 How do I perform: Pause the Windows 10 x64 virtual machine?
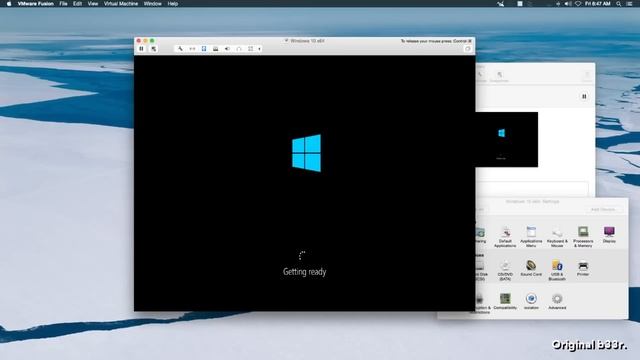pos(142,49)
